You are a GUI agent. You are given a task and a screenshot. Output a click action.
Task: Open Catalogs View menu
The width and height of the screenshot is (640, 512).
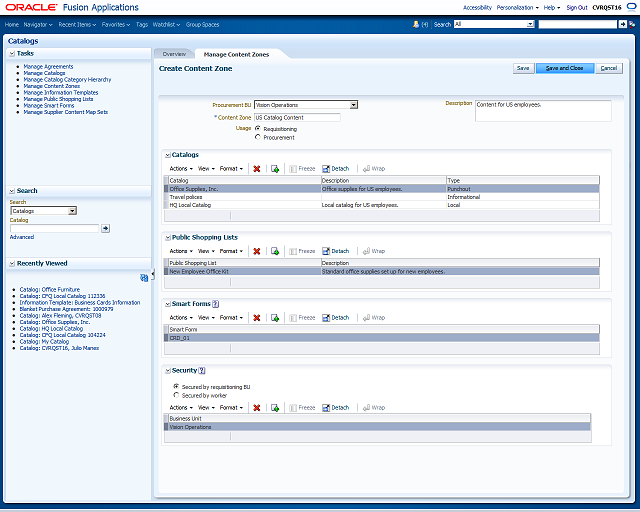pos(206,169)
